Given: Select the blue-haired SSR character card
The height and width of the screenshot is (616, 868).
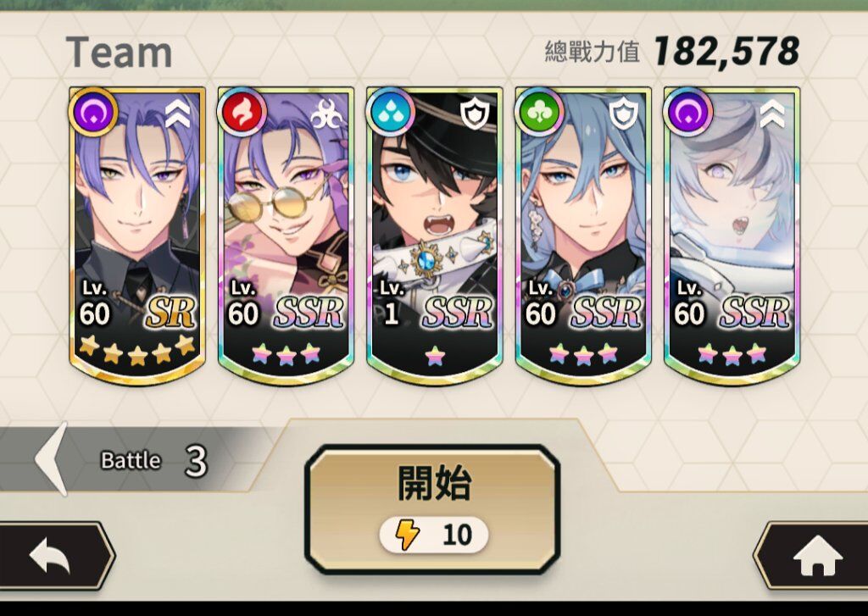Looking at the screenshot, I should [583, 236].
